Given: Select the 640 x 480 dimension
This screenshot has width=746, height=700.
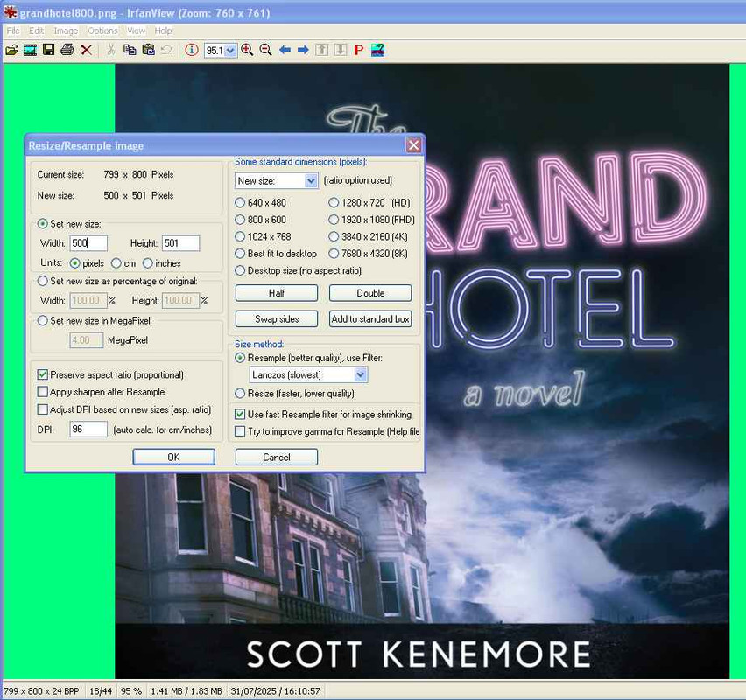Looking at the screenshot, I should pos(240,203).
